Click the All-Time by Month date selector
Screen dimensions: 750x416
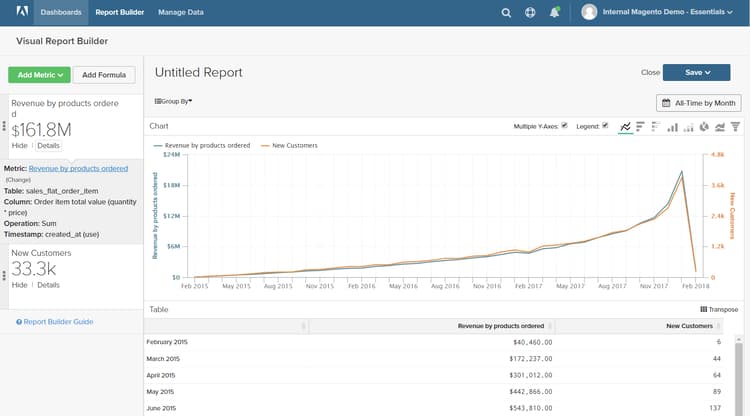tap(697, 103)
